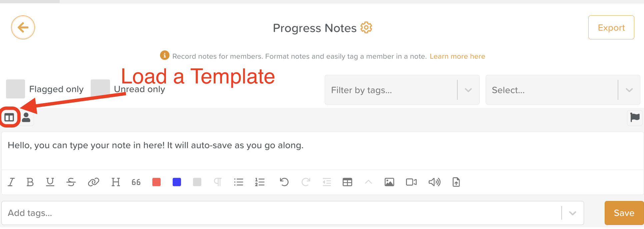Flag the note with flag icon

tap(635, 118)
